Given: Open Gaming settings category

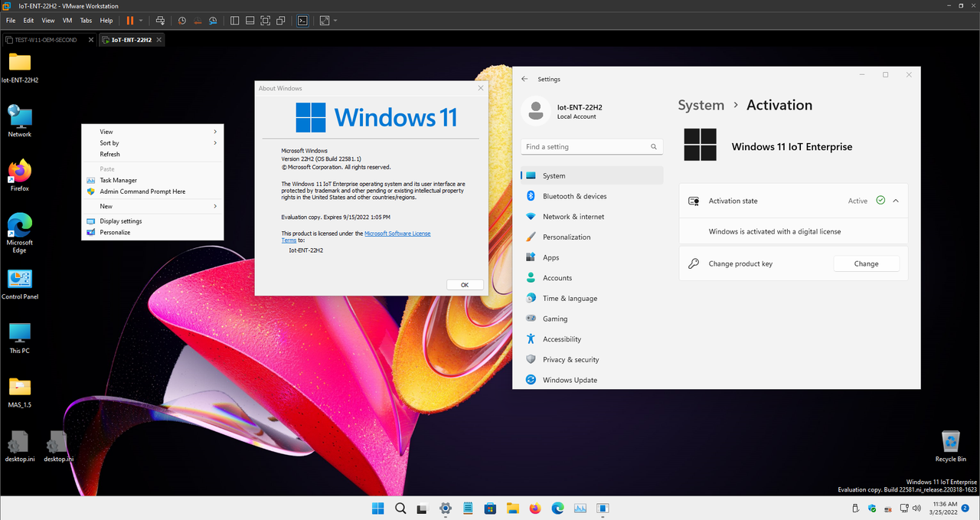Looking at the screenshot, I should click(592, 319).
